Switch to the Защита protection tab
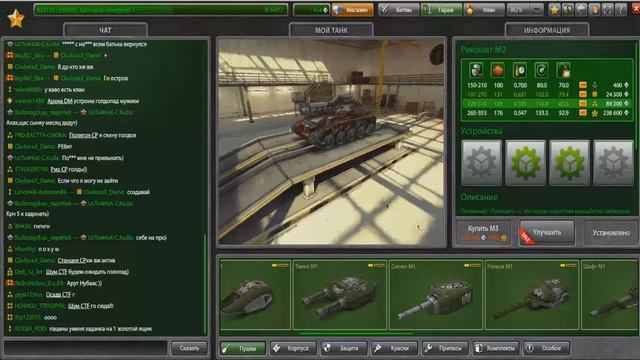 344,348
